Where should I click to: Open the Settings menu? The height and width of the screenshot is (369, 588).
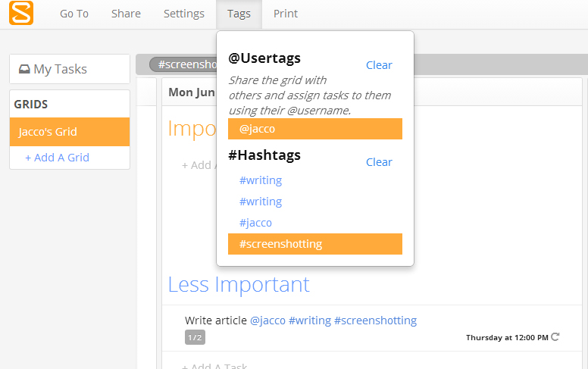pos(184,14)
